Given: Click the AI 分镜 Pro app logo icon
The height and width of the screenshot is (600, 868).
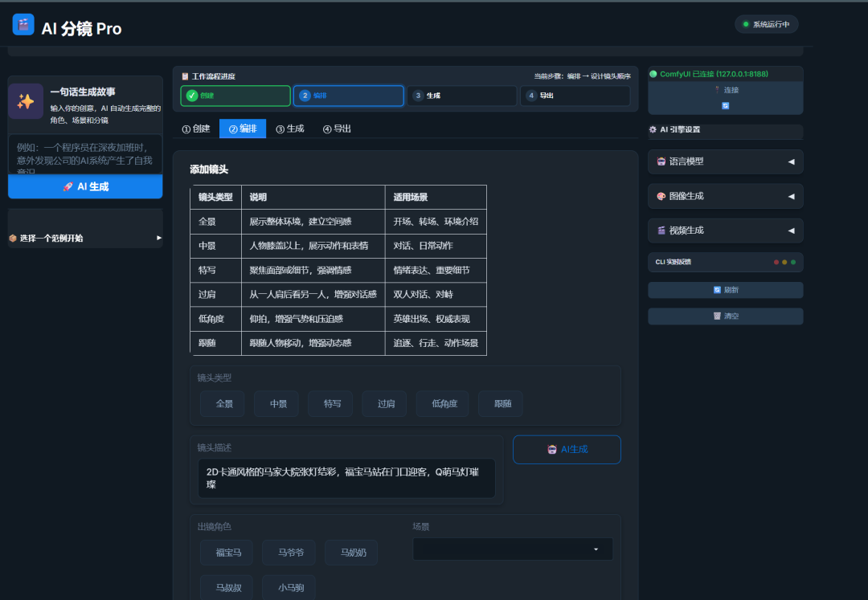Looking at the screenshot, I should [22, 24].
